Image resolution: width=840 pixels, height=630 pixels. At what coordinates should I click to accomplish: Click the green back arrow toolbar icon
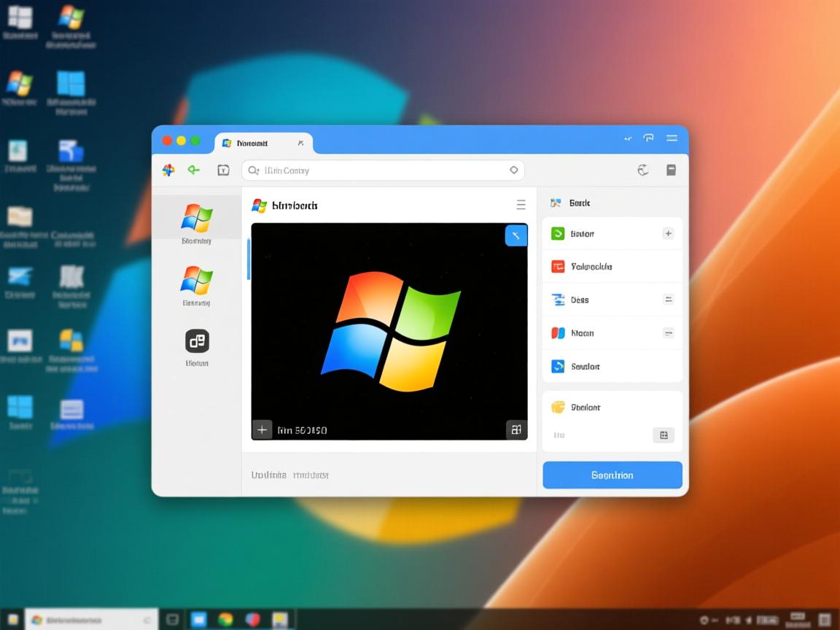tap(193, 170)
